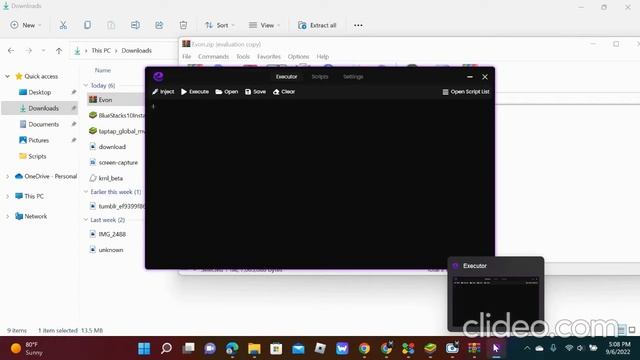
Task: Go back with the Explorer back arrow
Action: coord(11,51)
